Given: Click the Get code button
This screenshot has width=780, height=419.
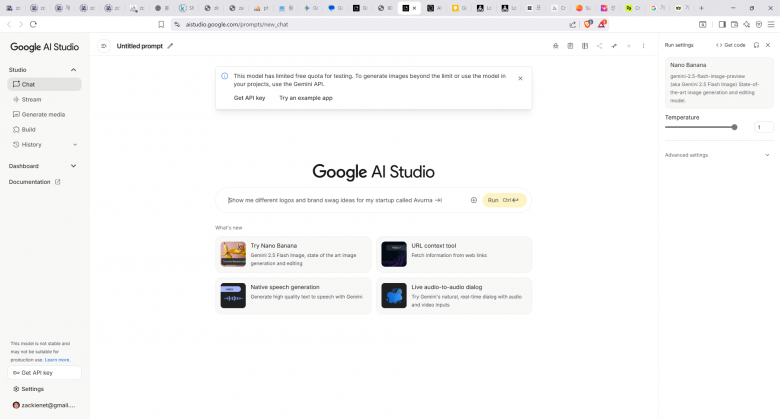Looking at the screenshot, I should click(731, 45).
